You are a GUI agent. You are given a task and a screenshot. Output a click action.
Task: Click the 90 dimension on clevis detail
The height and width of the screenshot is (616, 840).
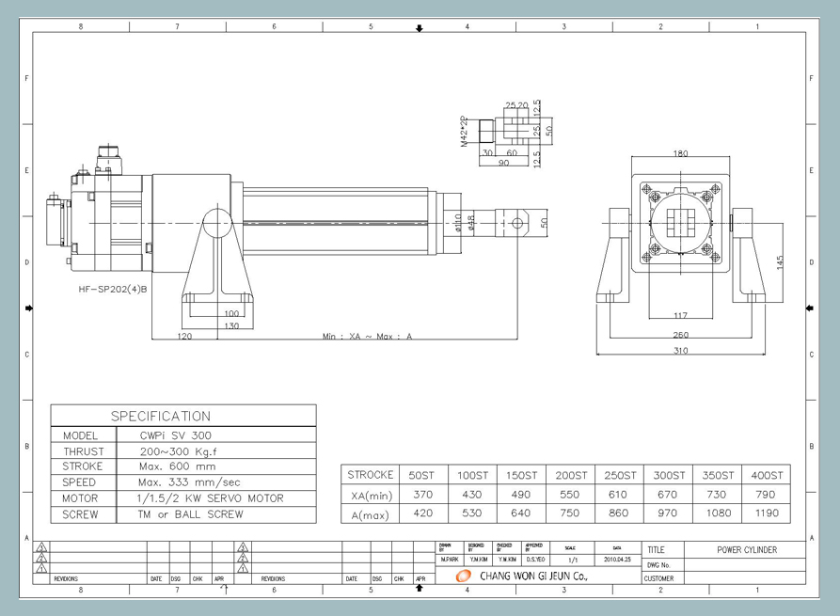click(x=503, y=163)
